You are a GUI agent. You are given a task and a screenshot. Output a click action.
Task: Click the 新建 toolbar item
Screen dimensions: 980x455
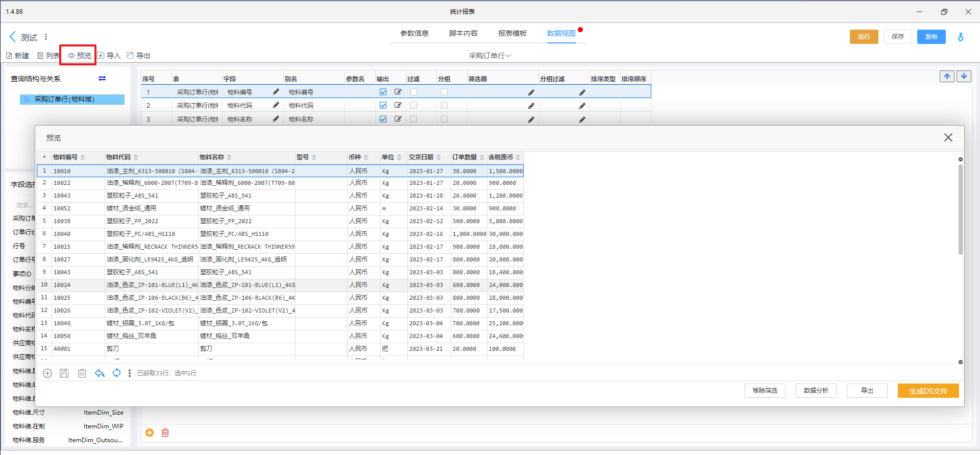[18, 56]
